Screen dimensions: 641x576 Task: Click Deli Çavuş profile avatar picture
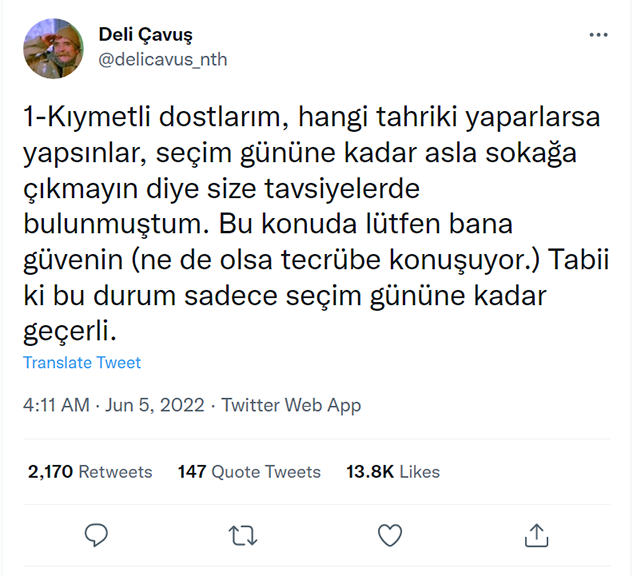[x=54, y=48]
